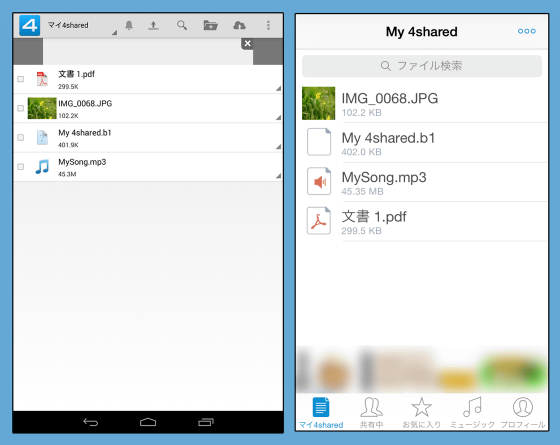Tap the 4shared app logo
The height and width of the screenshot is (445, 560).
point(29,25)
